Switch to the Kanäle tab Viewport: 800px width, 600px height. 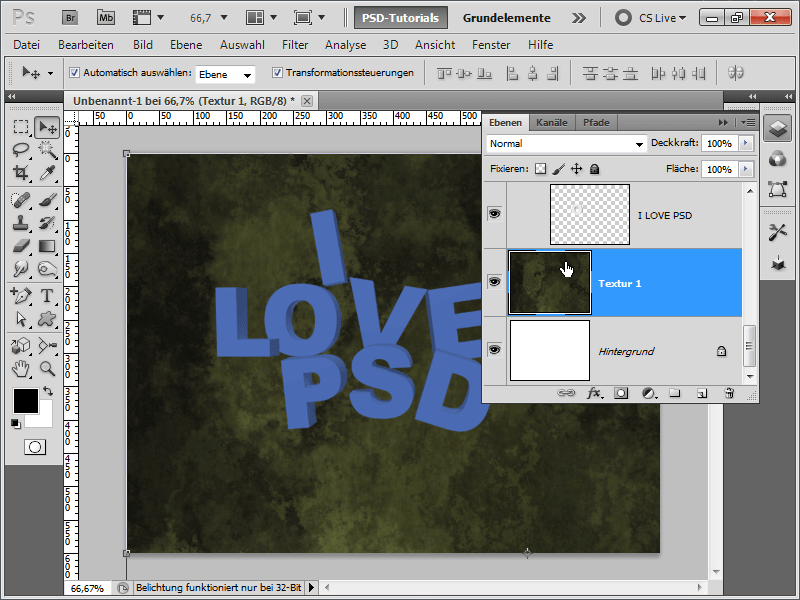pyautogui.click(x=552, y=122)
